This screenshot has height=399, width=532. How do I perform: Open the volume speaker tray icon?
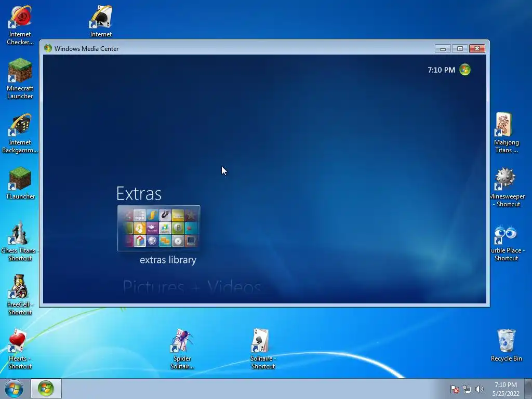click(479, 389)
